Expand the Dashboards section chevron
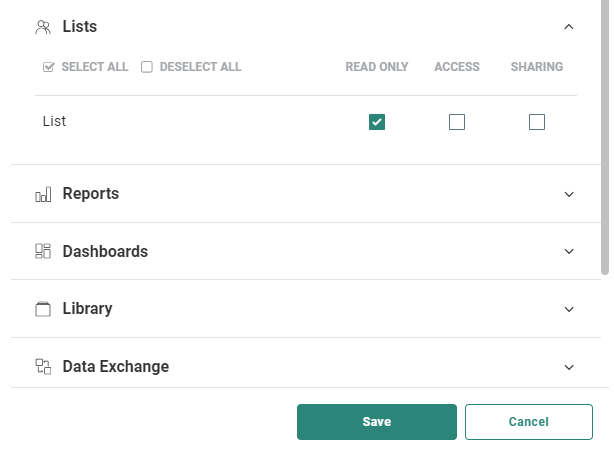 click(x=569, y=251)
